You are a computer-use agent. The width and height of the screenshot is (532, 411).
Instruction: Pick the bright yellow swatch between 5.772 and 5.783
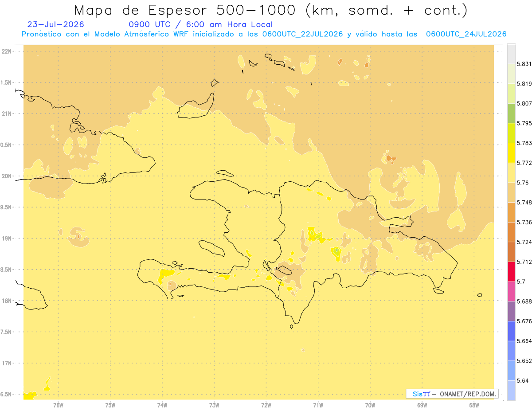(x=511, y=153)
